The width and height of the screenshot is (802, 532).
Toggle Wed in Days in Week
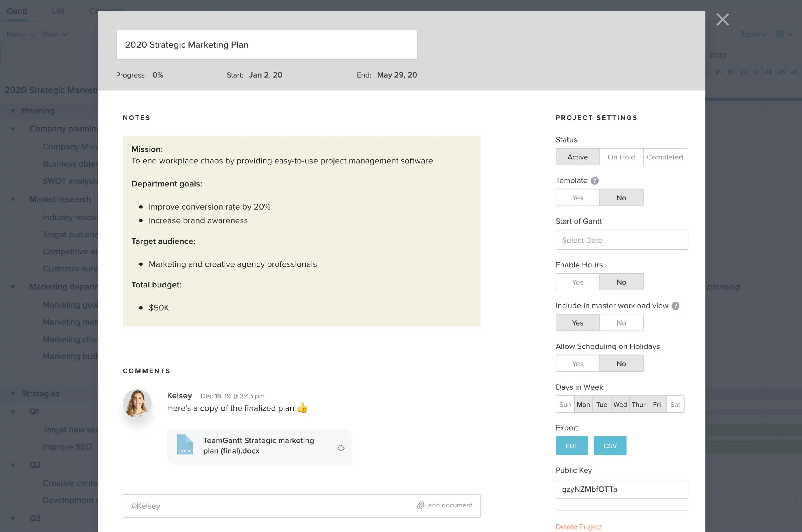[620, 404]
